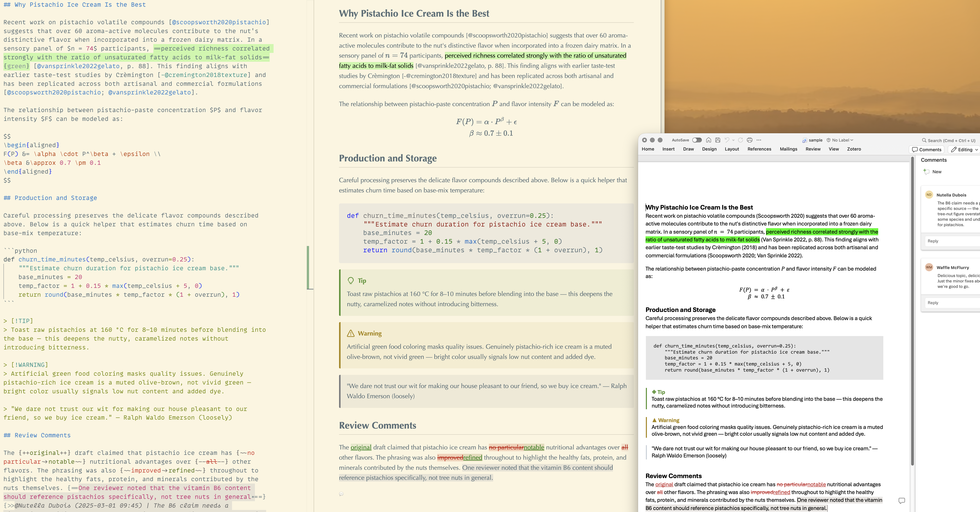Click the Print icon
The height and width of the screenshot is (512, 980).
[750, 140]
